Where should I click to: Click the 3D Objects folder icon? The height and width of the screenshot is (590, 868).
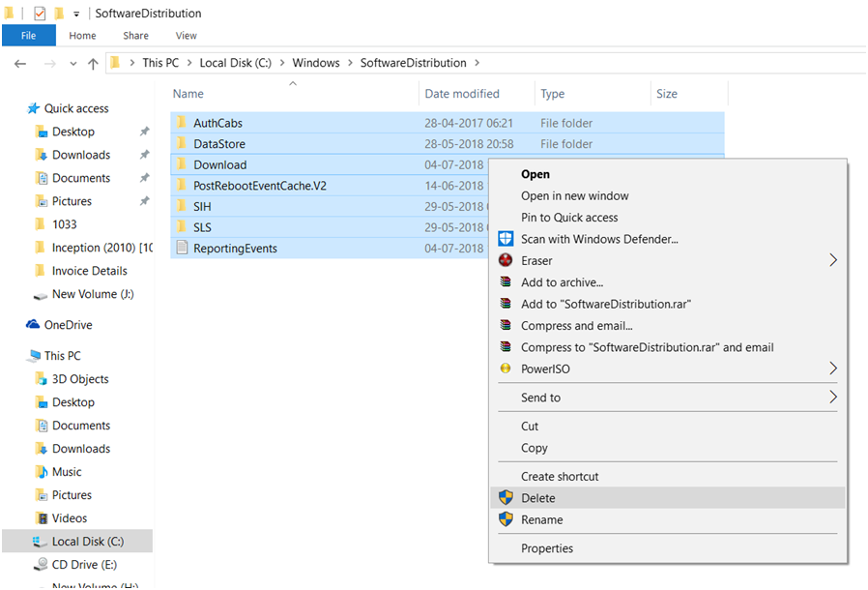click(x=42, y=378)
